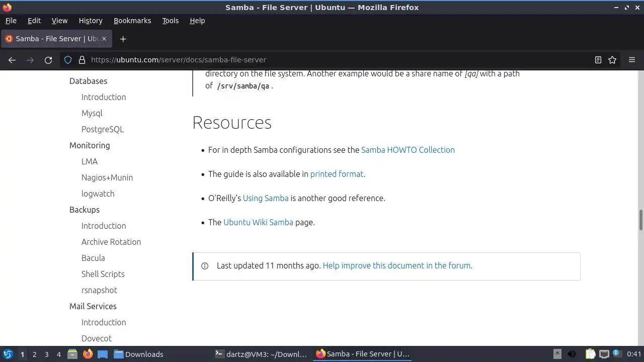Open O'Reilly's Using Samba link
This screenshot has width=644, height=362.
pos(266,198)
